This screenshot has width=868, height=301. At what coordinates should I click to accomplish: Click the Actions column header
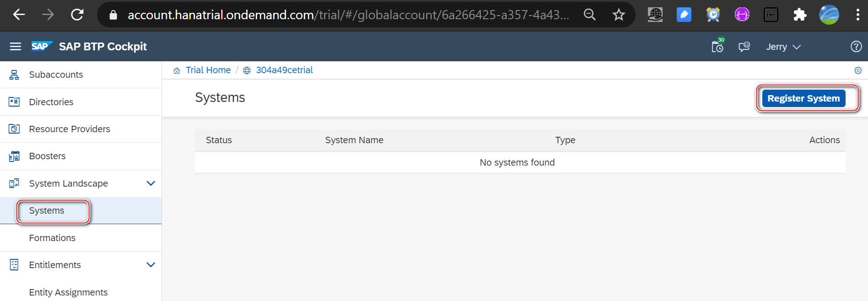click(x=825, y=140)
